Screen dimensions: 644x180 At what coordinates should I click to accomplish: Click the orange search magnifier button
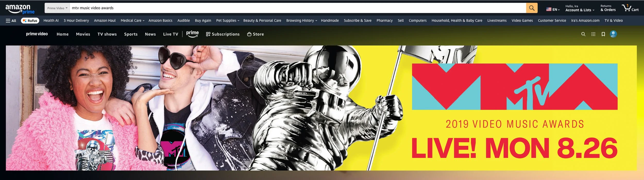532,8
